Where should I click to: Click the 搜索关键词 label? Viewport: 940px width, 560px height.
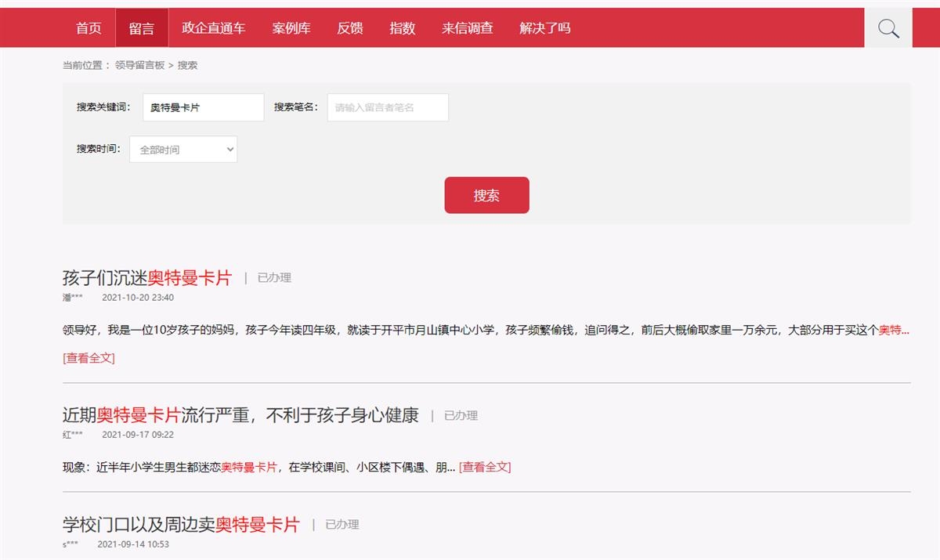[103, 107]
